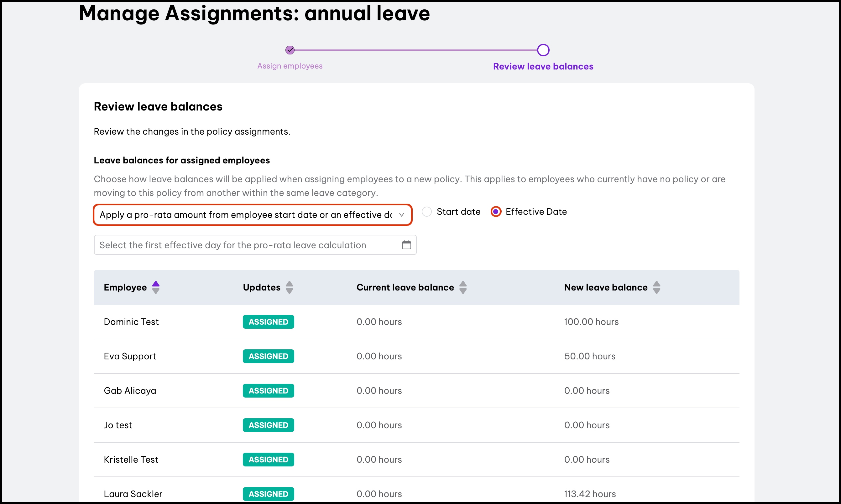
Task: Sort by Current leave balance arrows
Action: (x=463, y=287)
